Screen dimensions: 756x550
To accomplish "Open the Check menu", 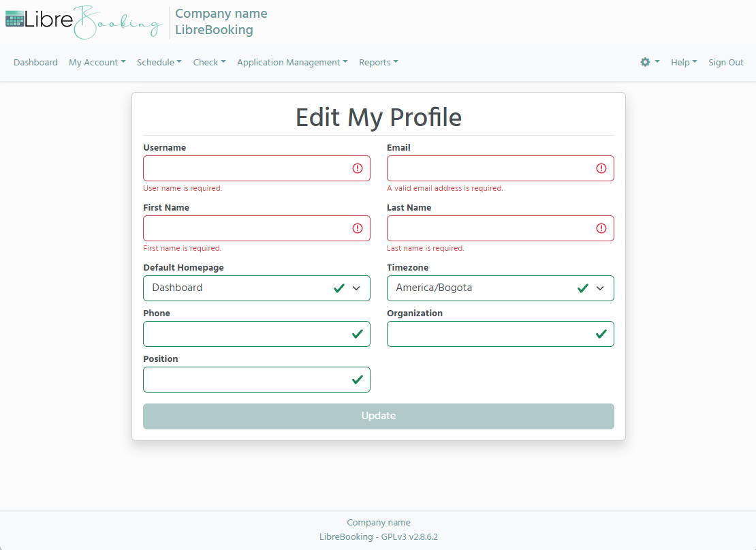I will click(x=209, y=62).
